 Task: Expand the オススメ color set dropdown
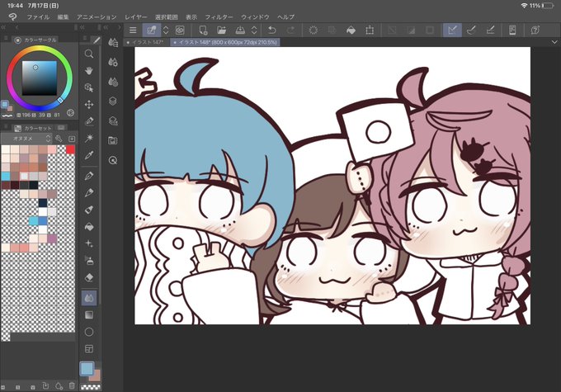pyautogui.click(x=26, y=138)
